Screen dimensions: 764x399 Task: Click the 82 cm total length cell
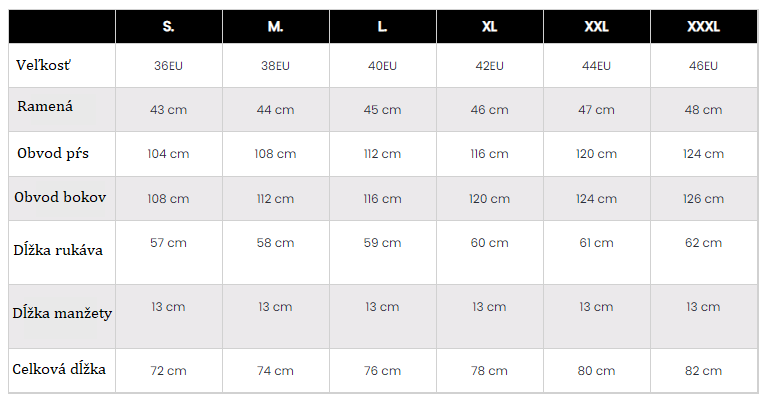point(704,371)
